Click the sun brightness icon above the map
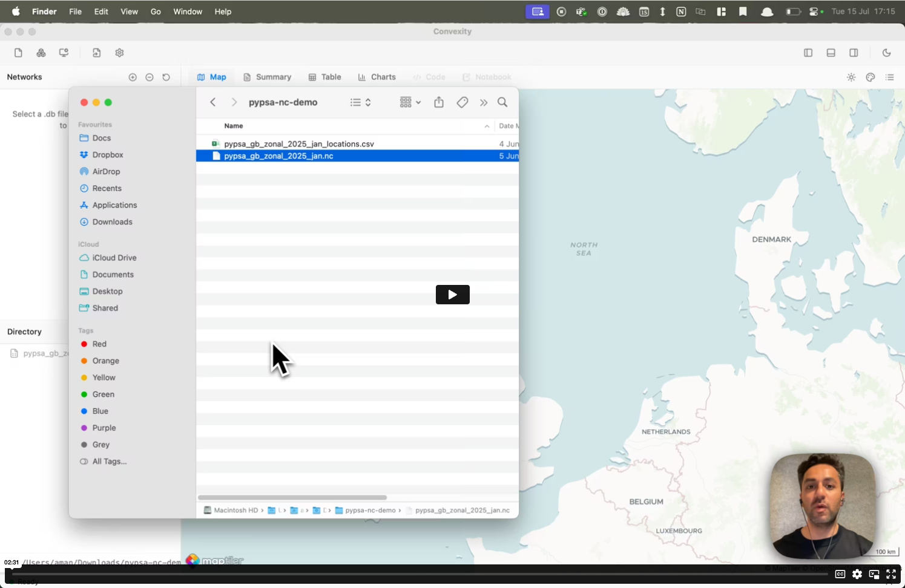Image resolution: width=905 pixels, height=588 pixels. click(851, 77)
